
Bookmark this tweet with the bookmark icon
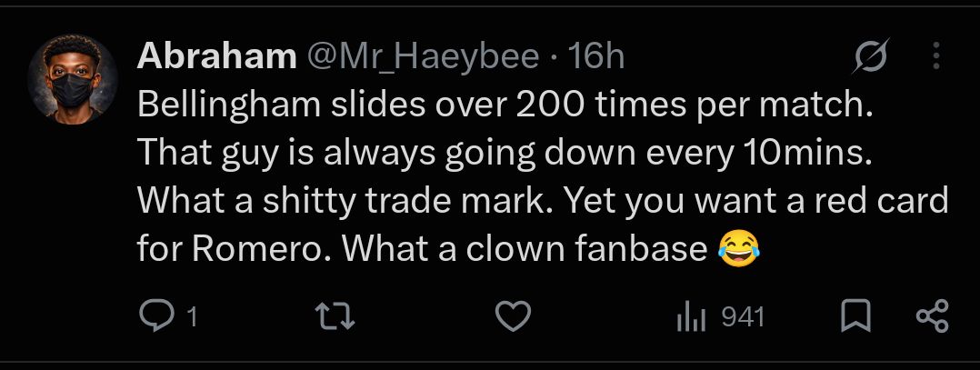point(855,317)
